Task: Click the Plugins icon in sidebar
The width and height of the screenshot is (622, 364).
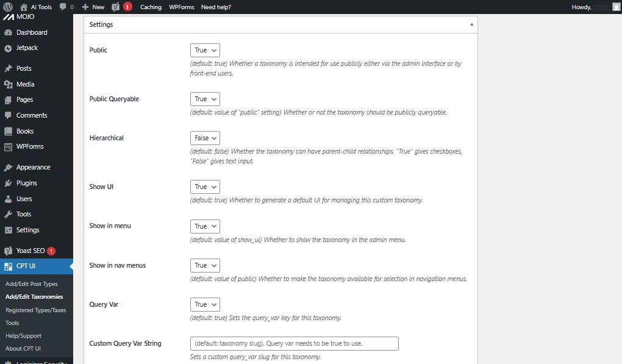Action: 8,183
